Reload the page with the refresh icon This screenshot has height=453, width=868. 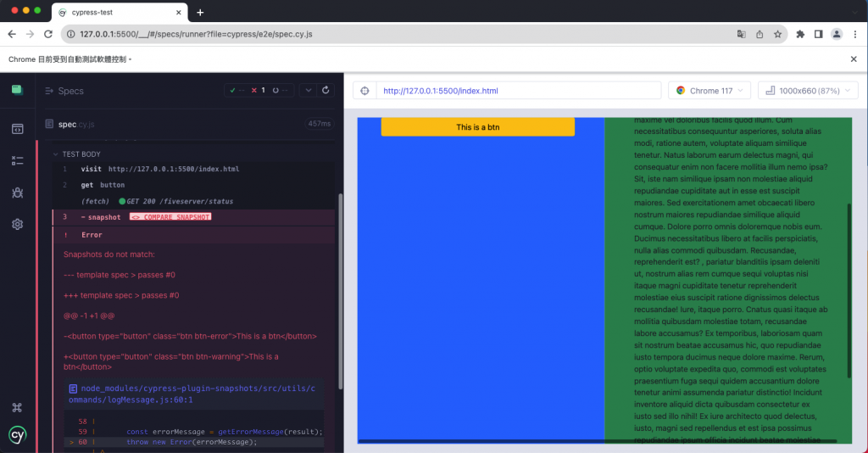point(48,34)
